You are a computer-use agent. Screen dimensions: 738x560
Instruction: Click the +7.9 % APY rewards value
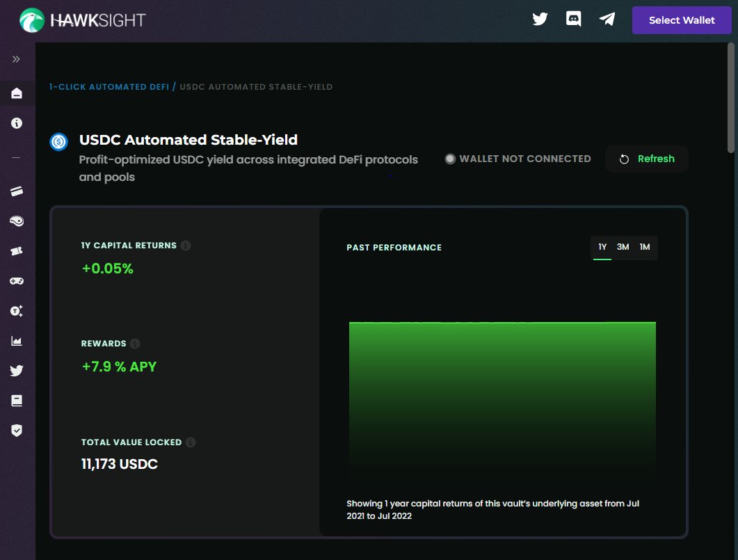[119, 367]
